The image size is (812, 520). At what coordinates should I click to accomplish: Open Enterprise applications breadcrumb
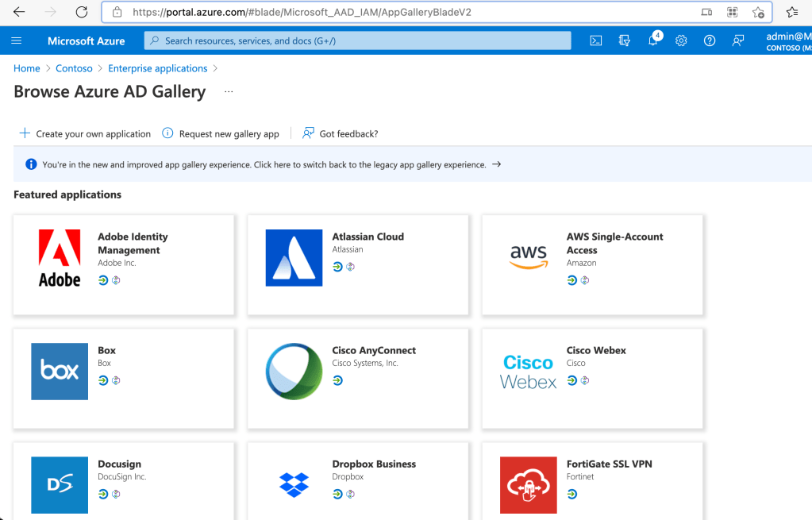(x=157, y=68)
